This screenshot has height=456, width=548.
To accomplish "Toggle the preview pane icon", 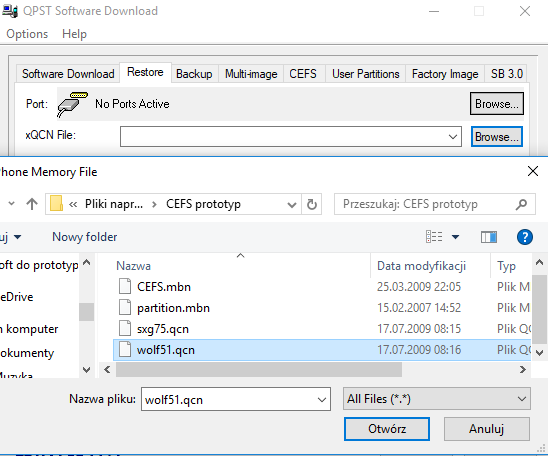I will click(489, 237).
